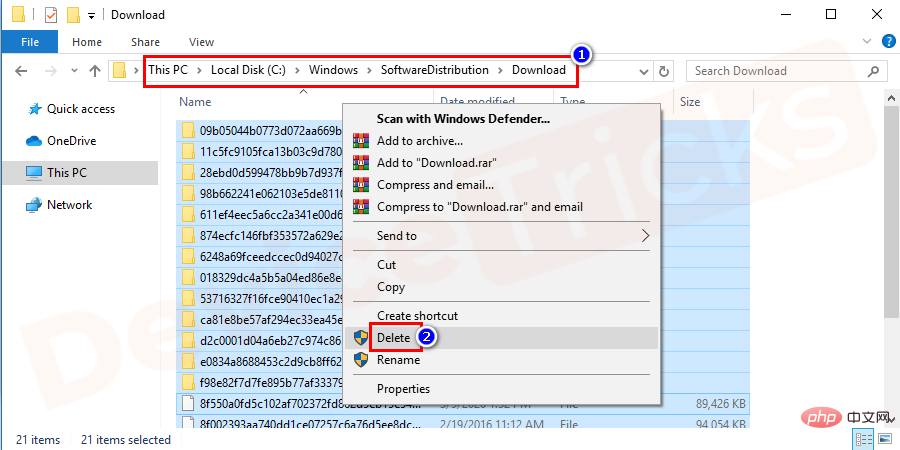This screenshot has height=450, width=900.
Task: Select folder 874ecfc146fbf353572a629e
Action: pyautogui.click(x=271, y=235)
